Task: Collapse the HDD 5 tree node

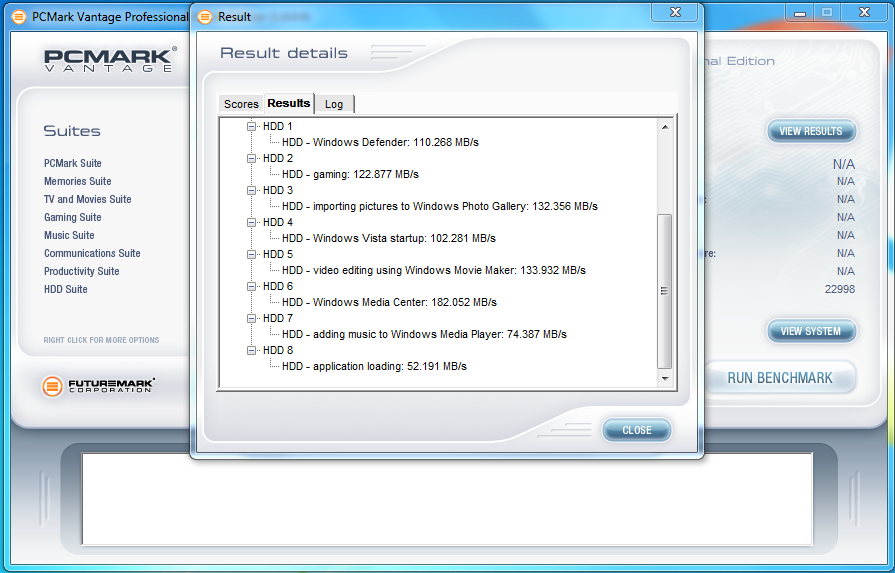Action: (251, 254)
